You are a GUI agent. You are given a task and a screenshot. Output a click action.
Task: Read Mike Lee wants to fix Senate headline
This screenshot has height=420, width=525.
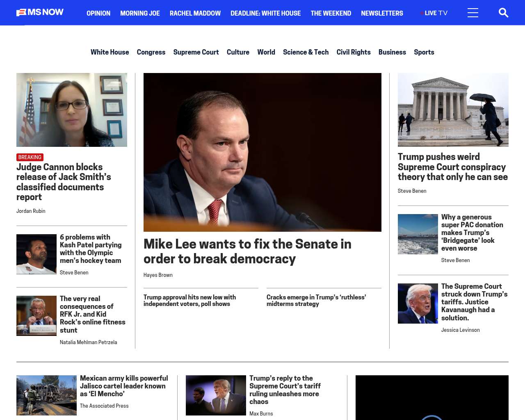pyautogui.click(x=247, y=251)
